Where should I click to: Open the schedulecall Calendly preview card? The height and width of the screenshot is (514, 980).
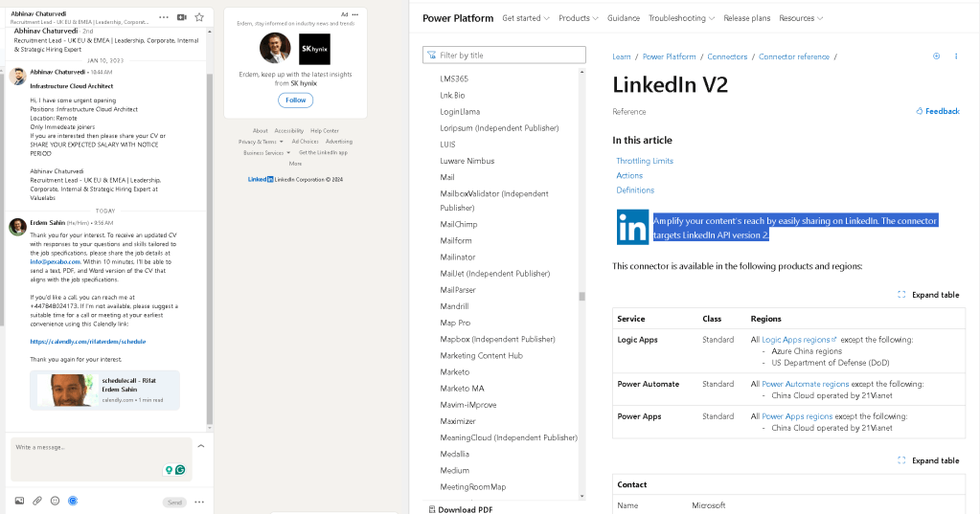coord(104,391)
